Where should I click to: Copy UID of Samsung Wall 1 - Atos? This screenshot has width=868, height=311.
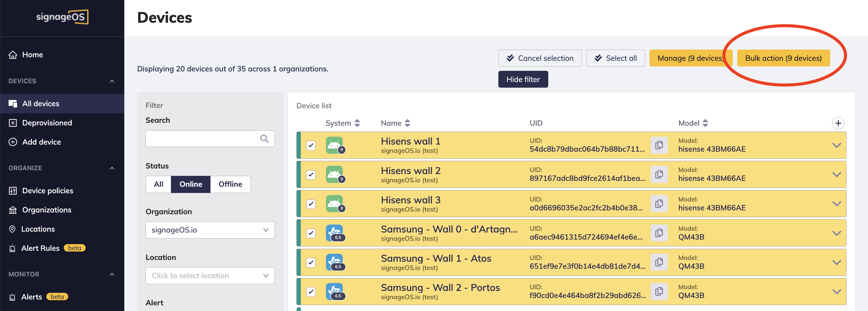click(x=659, y=262)
